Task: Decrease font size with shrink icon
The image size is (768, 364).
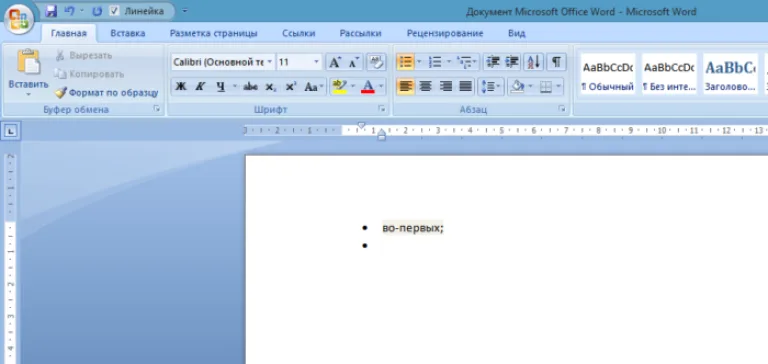Action: pyautogui.click(x=354, y=62)
